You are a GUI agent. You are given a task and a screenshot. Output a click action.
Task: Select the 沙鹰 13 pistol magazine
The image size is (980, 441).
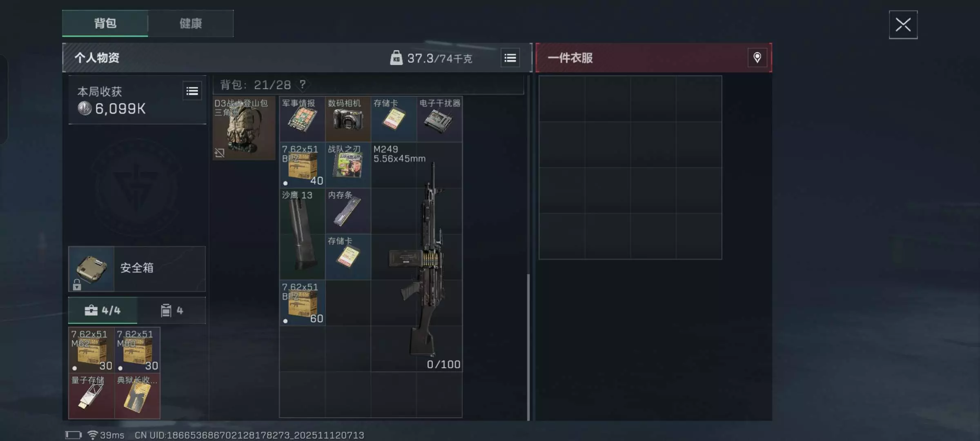(x=302, y=234)
